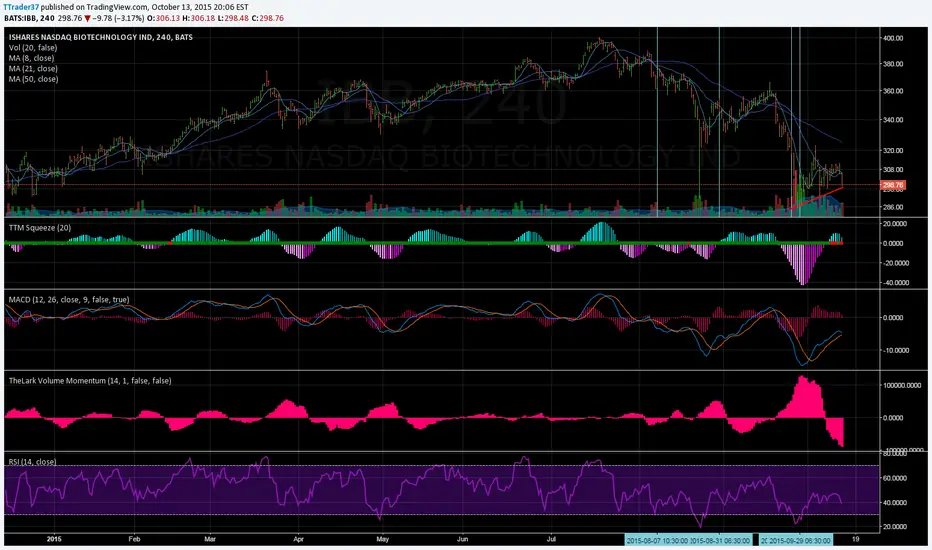This screenshot has height=550, width=932.
Task: Click the Mar label on time axis
Action: [x=210, y=540]
